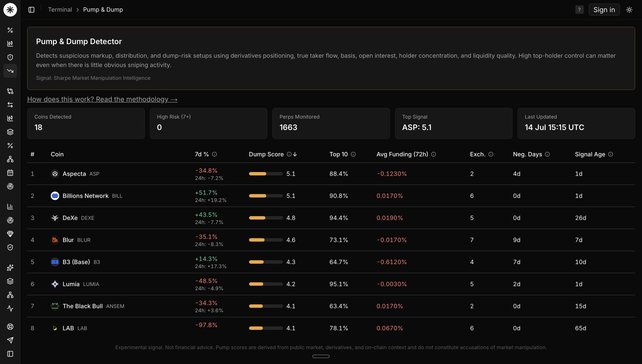This screenshot has width=642, height=364.
Task: Open the calendar icon in the sidebar
Action: 10,173
